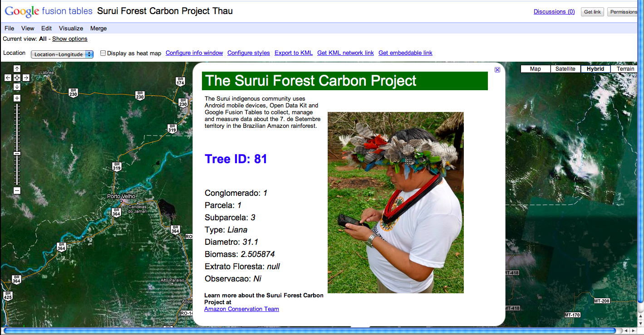This screenshot has width=644, height=335.
Task: Click the horizontal scrollbar at bottom
Action: [x=310, y=330]
